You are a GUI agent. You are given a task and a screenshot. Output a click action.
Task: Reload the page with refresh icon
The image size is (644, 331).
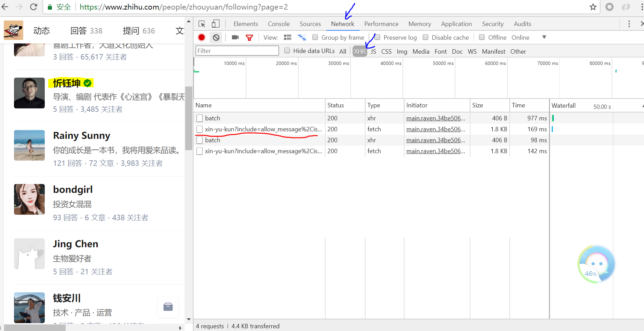click(33, 7)
